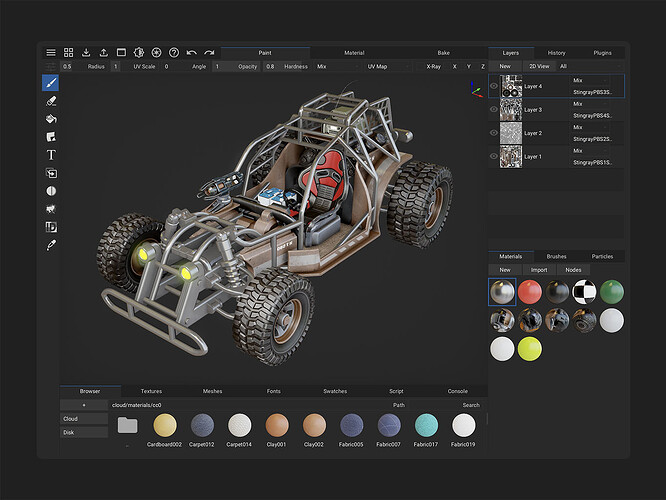This screenshot has width=666, height=500.
Task: Select the Eraser tool
Action: tap(51, 101)
